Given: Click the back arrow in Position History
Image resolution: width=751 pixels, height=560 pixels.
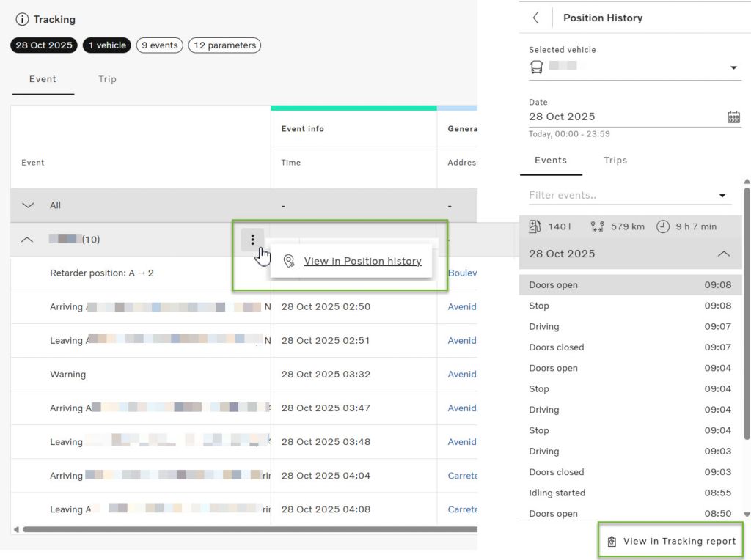Looking at the screenshot, I should pyautogui.click(x=536, y=18).
